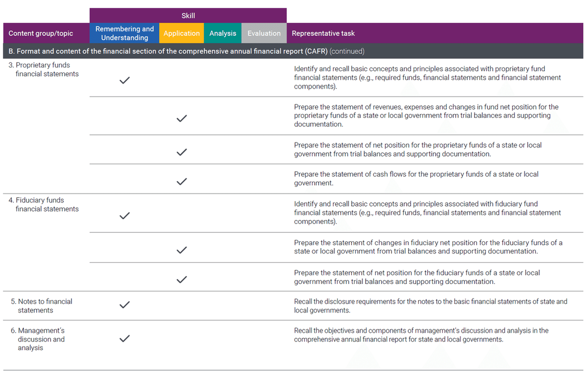Viewport: 588px width, 372px height.
Task: Select the orange Application header cell
Action: (x=181, y=33)
